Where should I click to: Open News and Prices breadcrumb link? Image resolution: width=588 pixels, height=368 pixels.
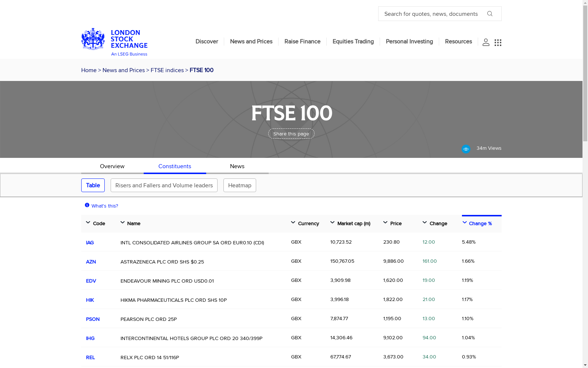click(x=123, y=70)
